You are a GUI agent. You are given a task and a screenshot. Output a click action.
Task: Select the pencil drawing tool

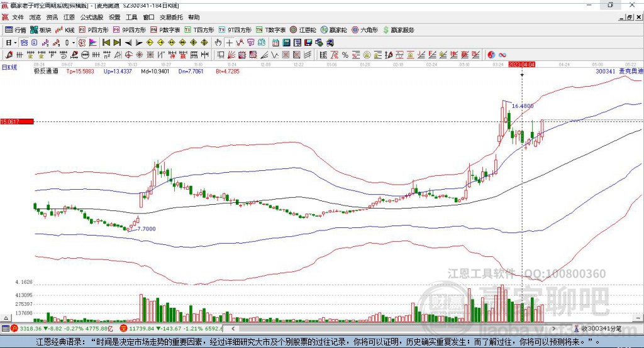coord(9,55)
